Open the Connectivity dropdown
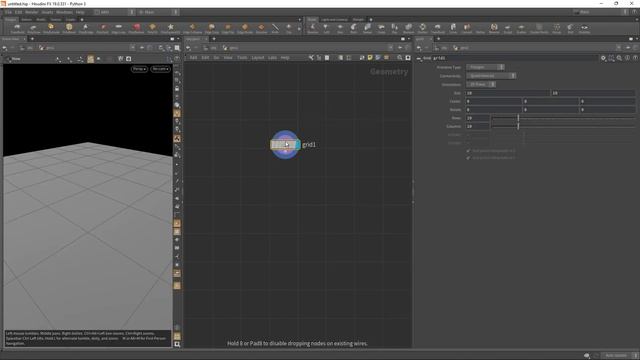 click(x=491, y=76)
